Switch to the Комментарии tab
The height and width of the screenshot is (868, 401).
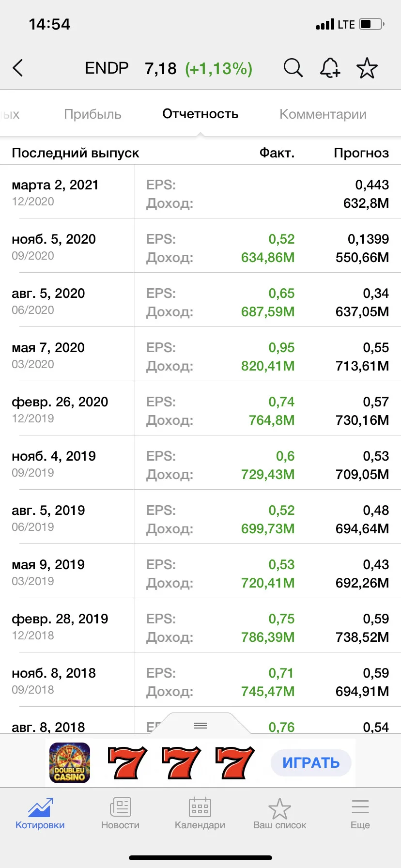click(323, 114)
